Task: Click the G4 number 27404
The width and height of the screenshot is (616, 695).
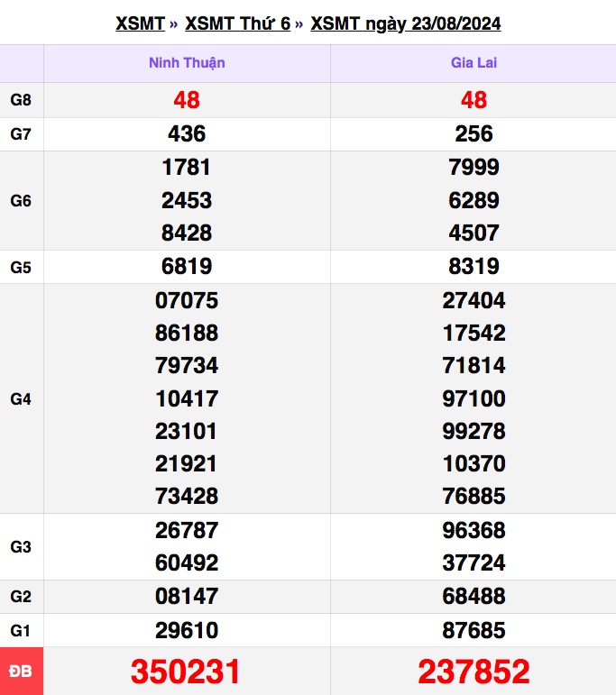Action: coord(473,300)
